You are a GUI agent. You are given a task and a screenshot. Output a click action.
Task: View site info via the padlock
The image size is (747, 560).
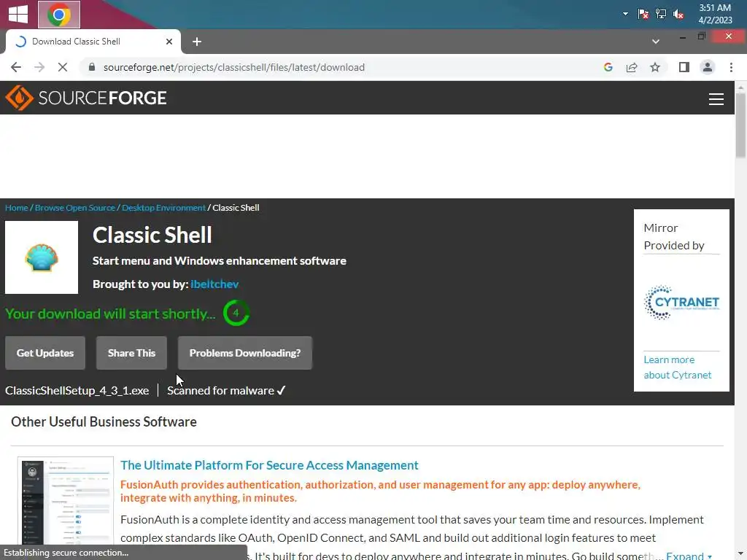[x=92, y=67]
